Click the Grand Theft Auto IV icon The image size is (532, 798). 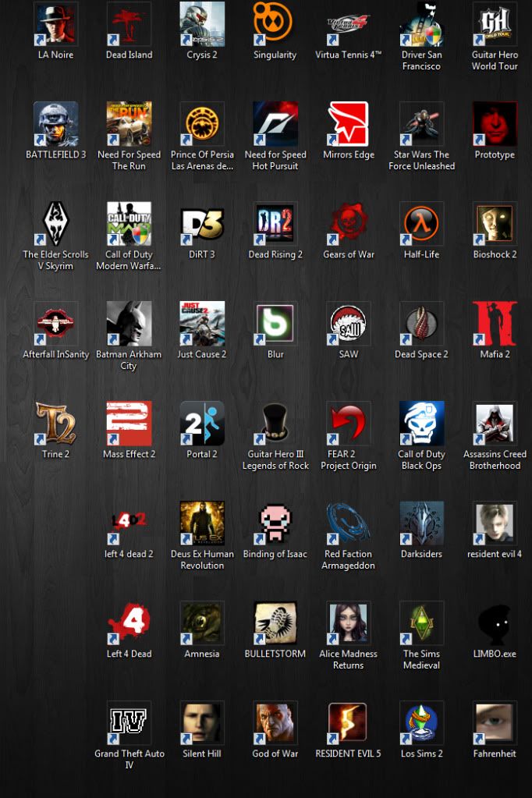pyautogui.click(x=129, y=722)
